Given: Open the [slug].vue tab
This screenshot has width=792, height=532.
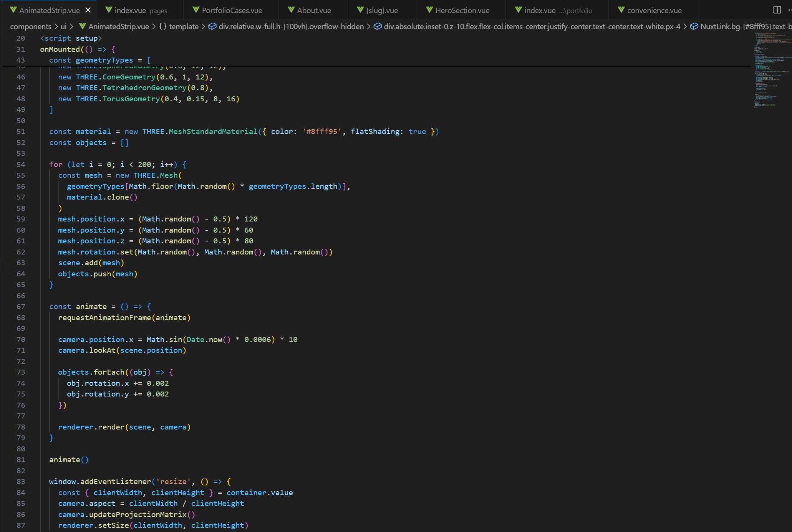Looking at the screenshot, I should [x=382, y=10].
